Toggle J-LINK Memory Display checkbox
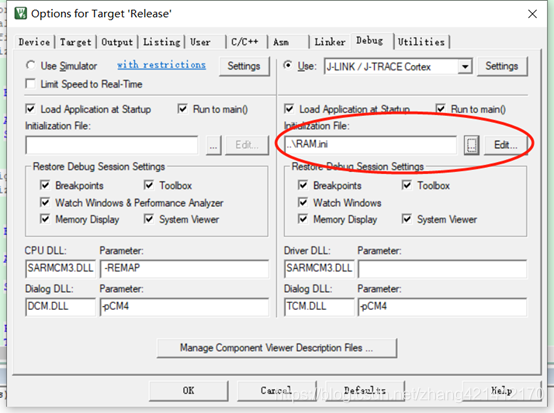This screenshot has width=554, height=413. 303,219
